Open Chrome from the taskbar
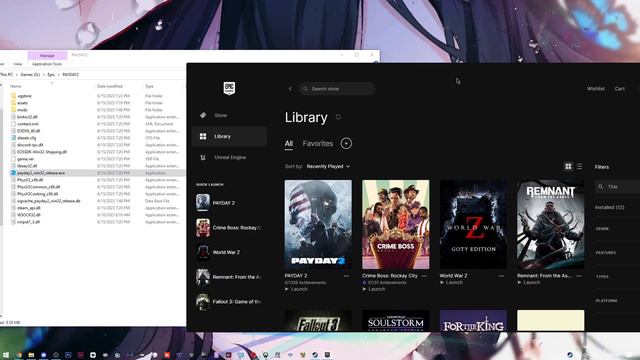Screen dimensions: 640x360 [19, 355]
